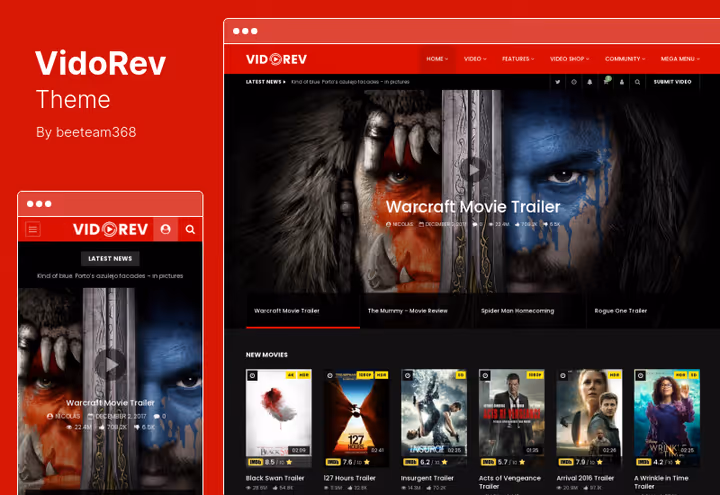Click the VidoRev logo in desktop header
720x495 pixels.
[x=276, y=59]
